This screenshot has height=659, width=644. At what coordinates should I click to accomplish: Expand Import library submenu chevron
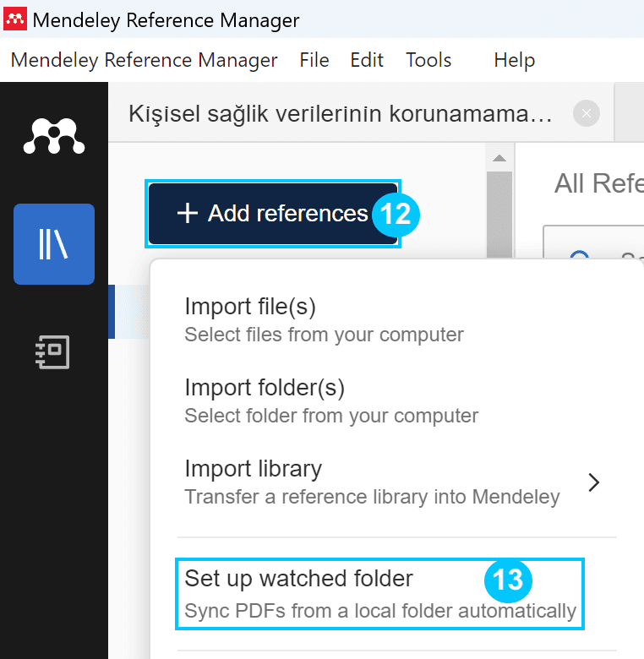point(593,482)
